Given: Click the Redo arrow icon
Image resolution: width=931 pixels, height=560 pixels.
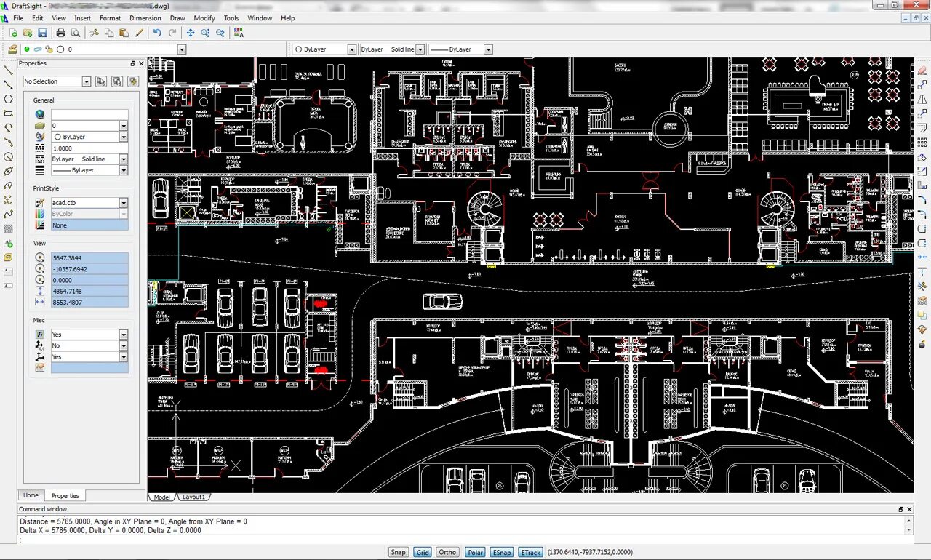Looking at the screenshot, I should (172, 33).
